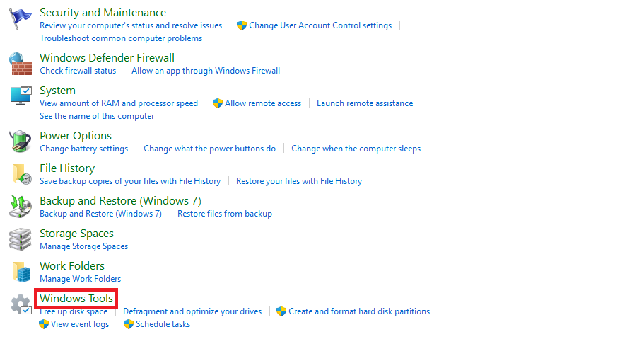Image resolution: width=644 pixels, height=339 pixels.
Task: Click the Power Options battery icon
Action: point(21,142)
